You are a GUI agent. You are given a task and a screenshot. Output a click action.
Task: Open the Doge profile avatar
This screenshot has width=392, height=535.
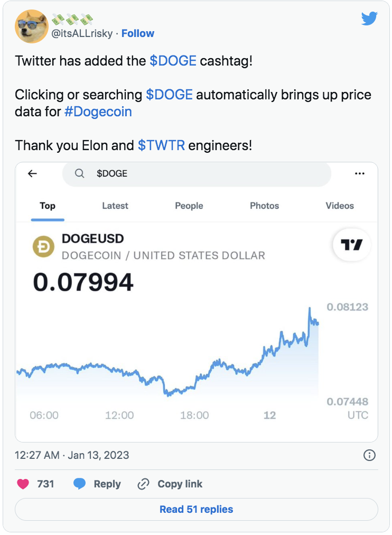tap(32, 26)
